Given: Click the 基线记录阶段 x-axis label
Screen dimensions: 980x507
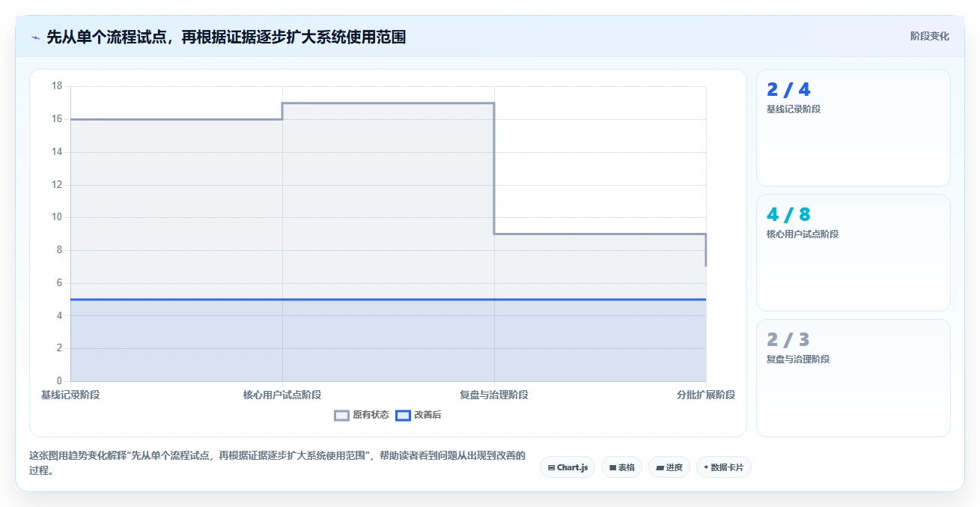Looking at the screenshot, I should (70, 395).
